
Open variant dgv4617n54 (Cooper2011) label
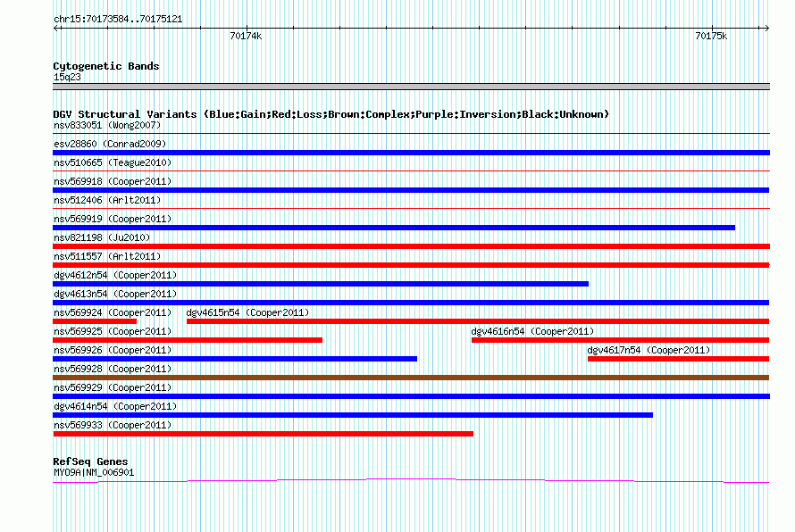pyautogui.click(x=649, y=350)
